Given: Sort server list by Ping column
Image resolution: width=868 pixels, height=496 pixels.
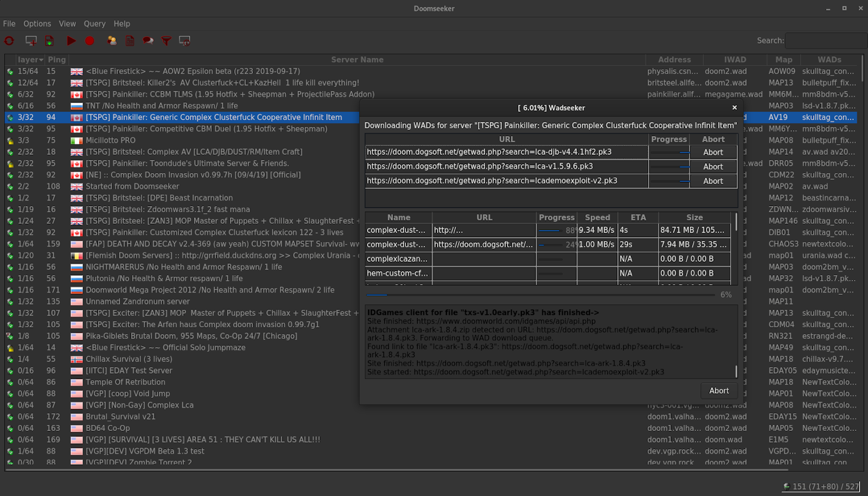Looking at the screenshot, I should point(57,60).
